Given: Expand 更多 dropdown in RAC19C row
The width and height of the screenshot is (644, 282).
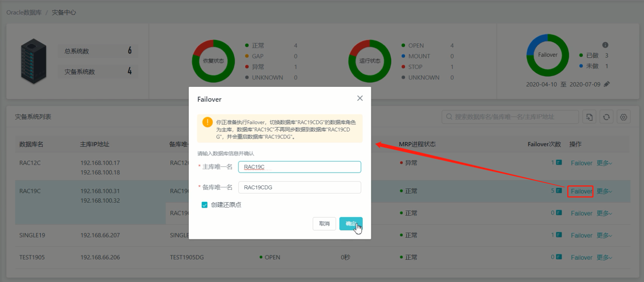Looking at the screenshot, I should click(x=604, y=191).
